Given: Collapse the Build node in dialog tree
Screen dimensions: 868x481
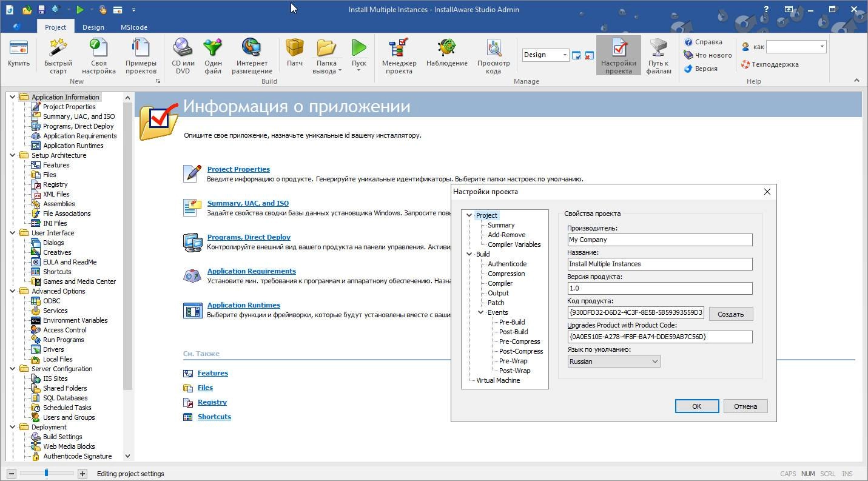Looking at the screenshot, I should (469, 254).
